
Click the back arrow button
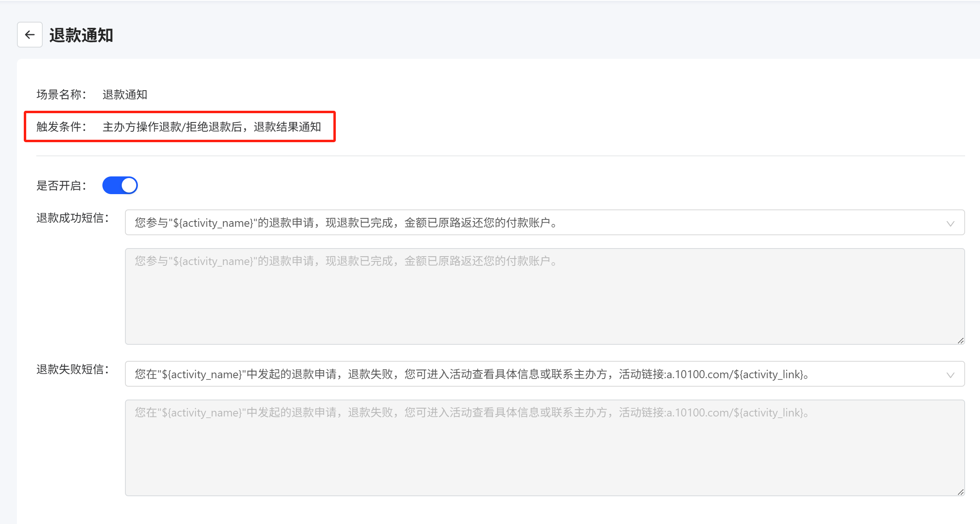30,35
